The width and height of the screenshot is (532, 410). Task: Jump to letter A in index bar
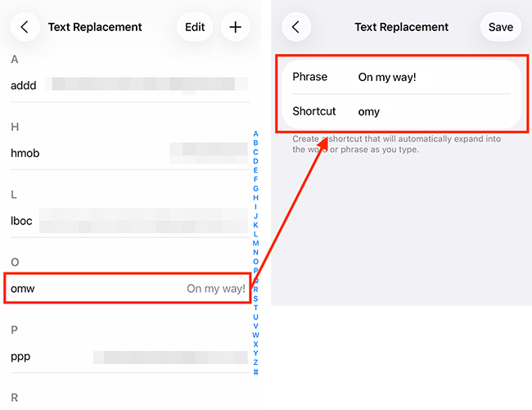coord(255,134)
